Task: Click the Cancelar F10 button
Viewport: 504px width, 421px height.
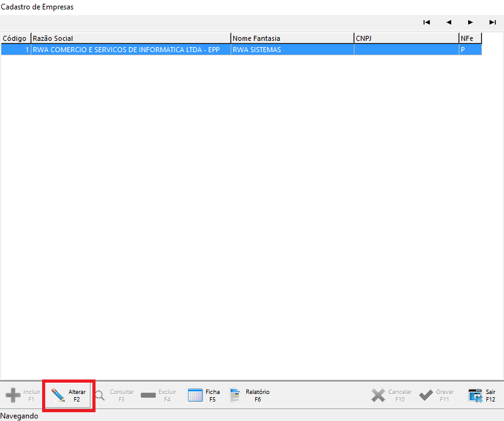Action: 391,395
